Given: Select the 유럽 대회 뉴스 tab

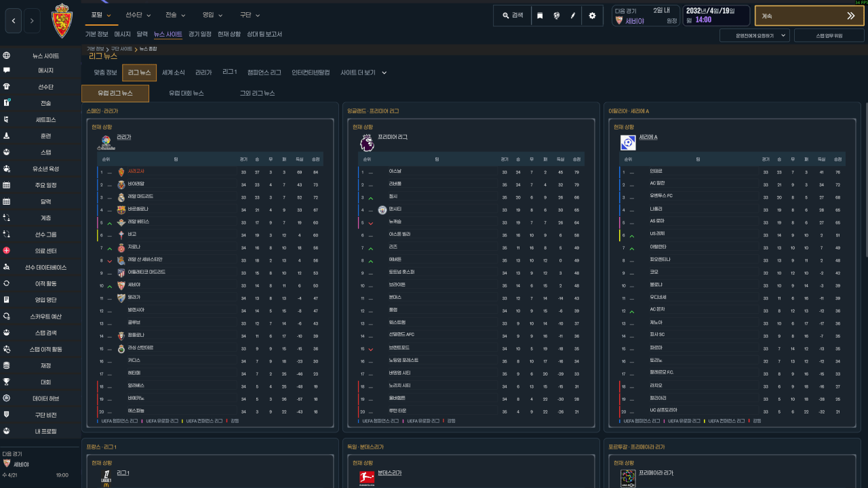Looking at the screenshot, I should 186,94.
